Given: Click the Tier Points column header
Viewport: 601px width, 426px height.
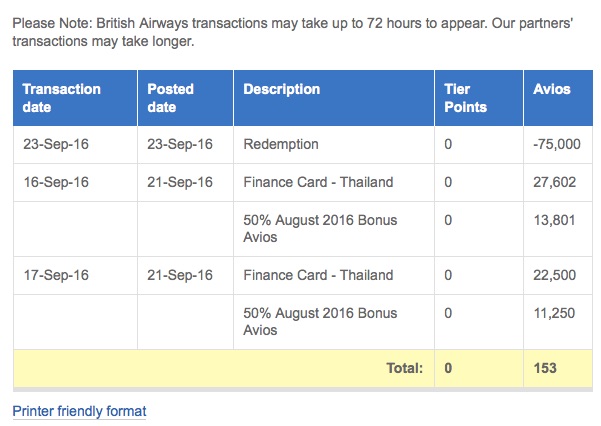Looking at the screenshot, I should (x=479, y=98).
